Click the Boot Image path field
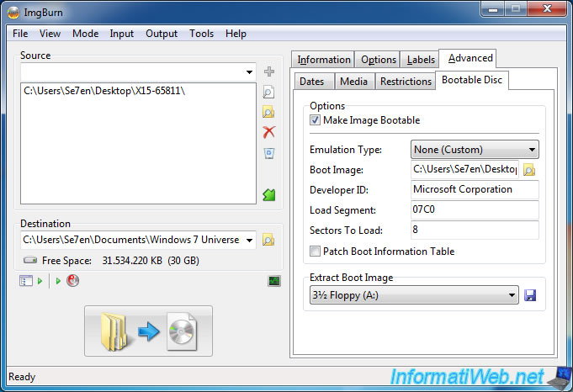The width and height of the screenshot is (573, 392). (464, 170)
